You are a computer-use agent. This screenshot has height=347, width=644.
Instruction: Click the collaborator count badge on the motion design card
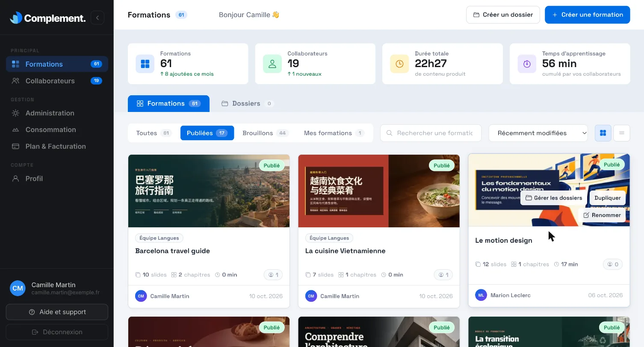613,265
